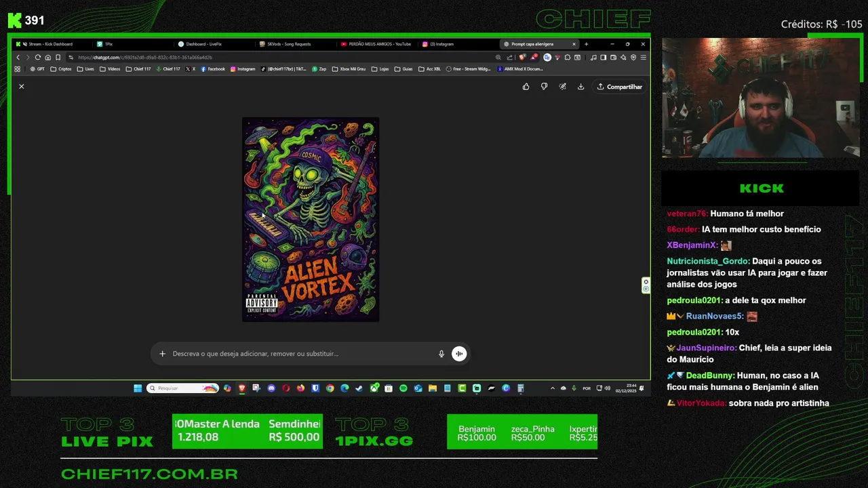Open Brave browser from taskbar
The width and height of the screenshot is (868, 488).
(241, 388)
